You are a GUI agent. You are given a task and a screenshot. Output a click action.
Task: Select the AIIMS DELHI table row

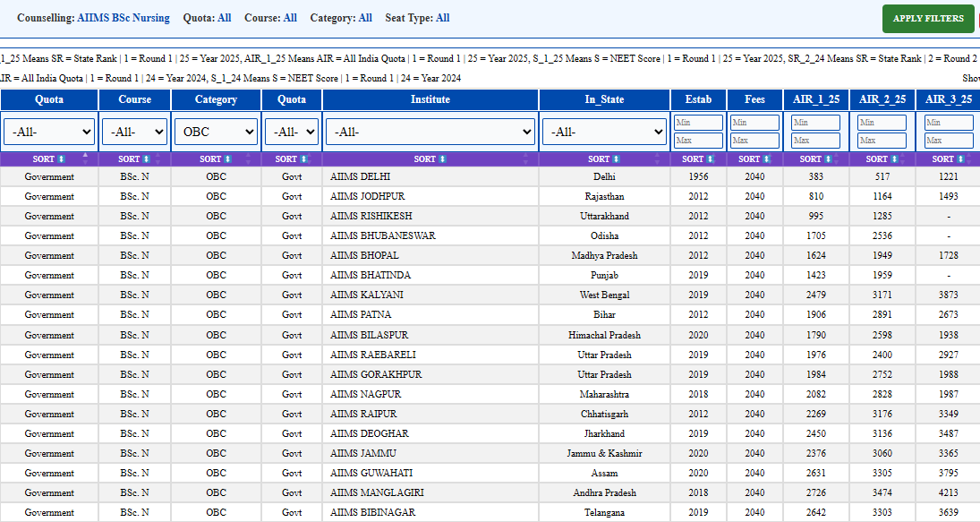[x=490, y=177]
